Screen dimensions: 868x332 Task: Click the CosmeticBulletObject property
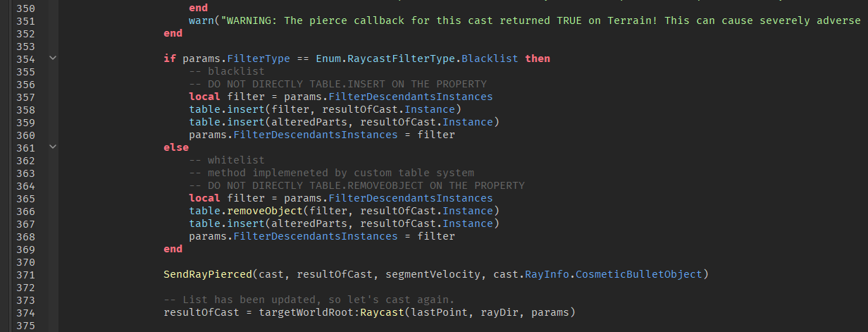639,274
